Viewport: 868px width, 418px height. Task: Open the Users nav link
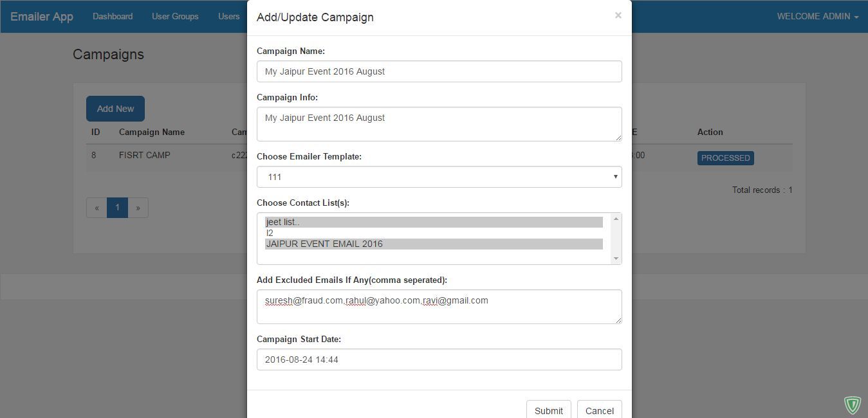click(228, 16)
